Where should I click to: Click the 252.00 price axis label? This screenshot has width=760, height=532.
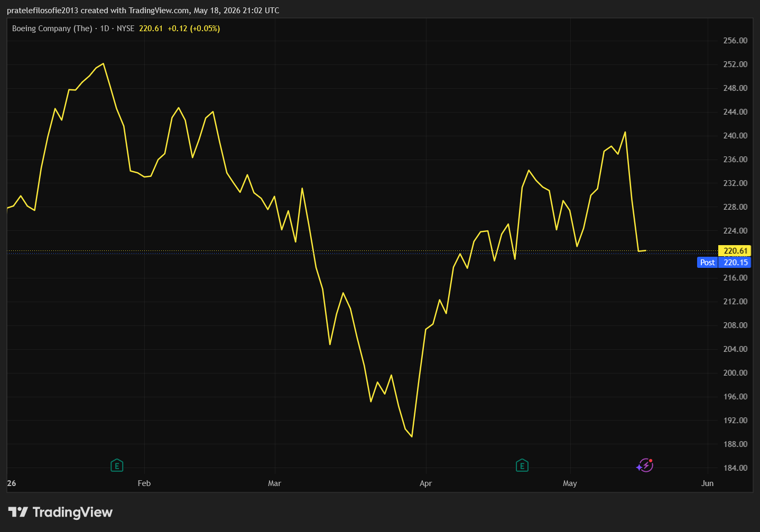[x=735, y=64]
